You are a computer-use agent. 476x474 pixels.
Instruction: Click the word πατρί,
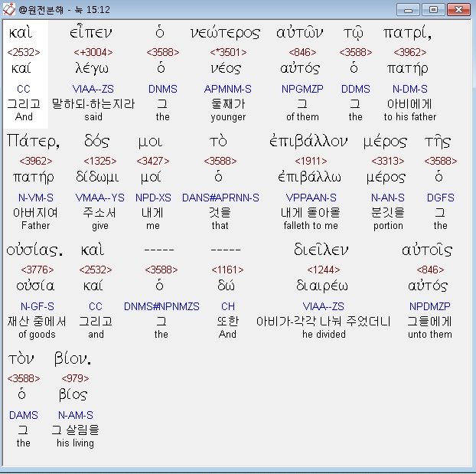click(x=407, y=33)
